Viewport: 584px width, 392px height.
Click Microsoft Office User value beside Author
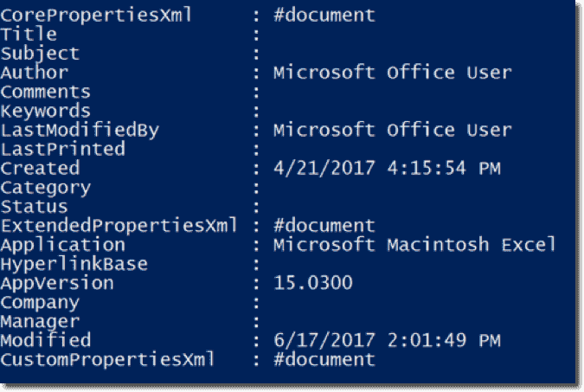tap(392, 73)
